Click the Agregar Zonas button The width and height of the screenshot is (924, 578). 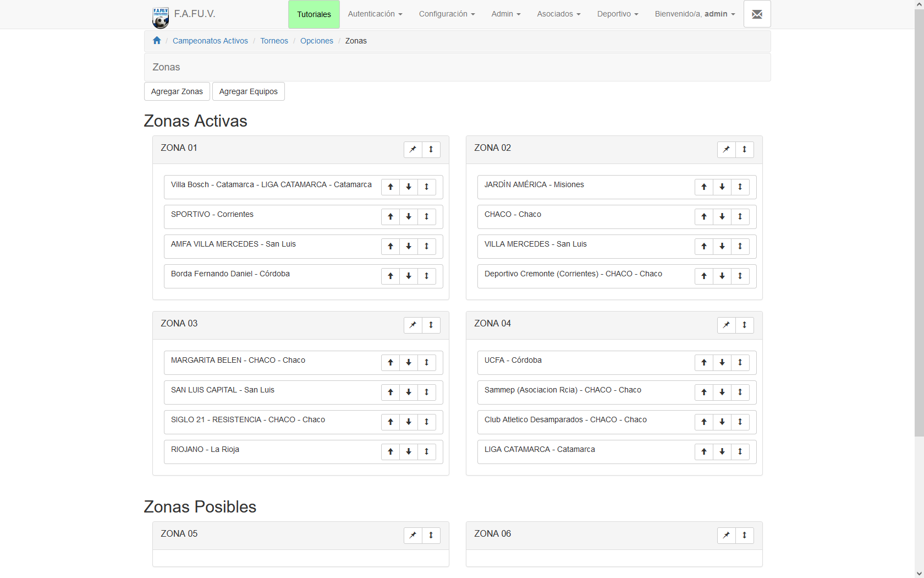(177, 91)
